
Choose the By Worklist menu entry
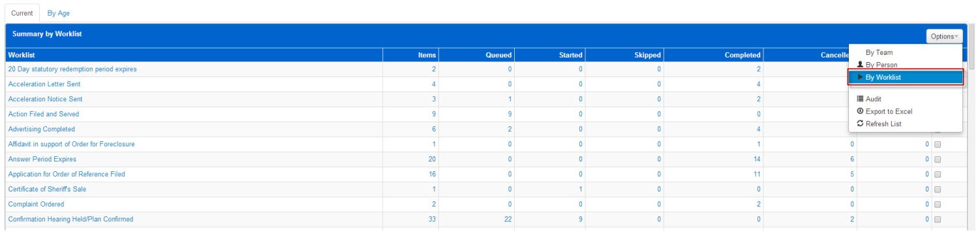point(906,77)
